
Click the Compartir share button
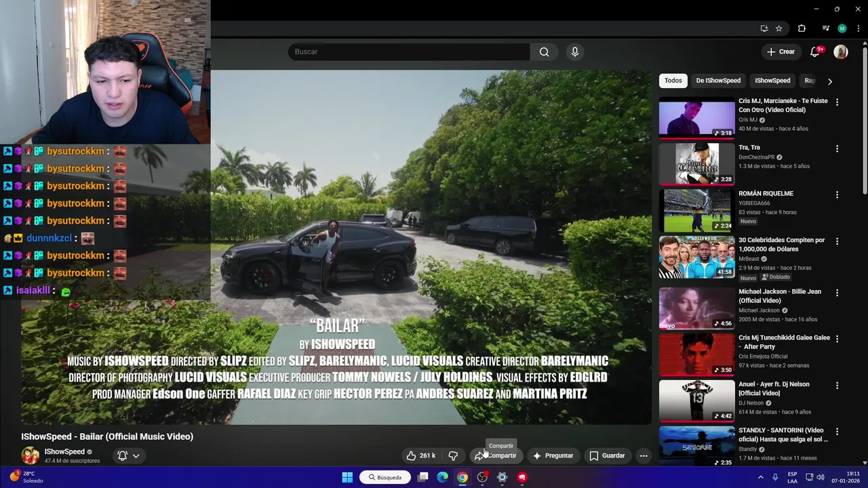pyautogui.click(x=496, y=455)
